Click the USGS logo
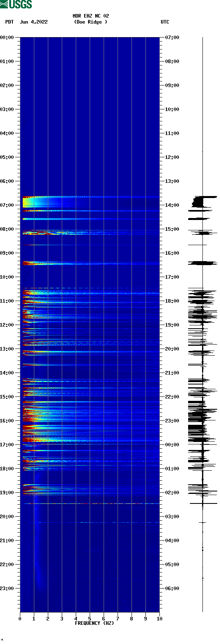220x644 pixels. (x=16, y=4)
